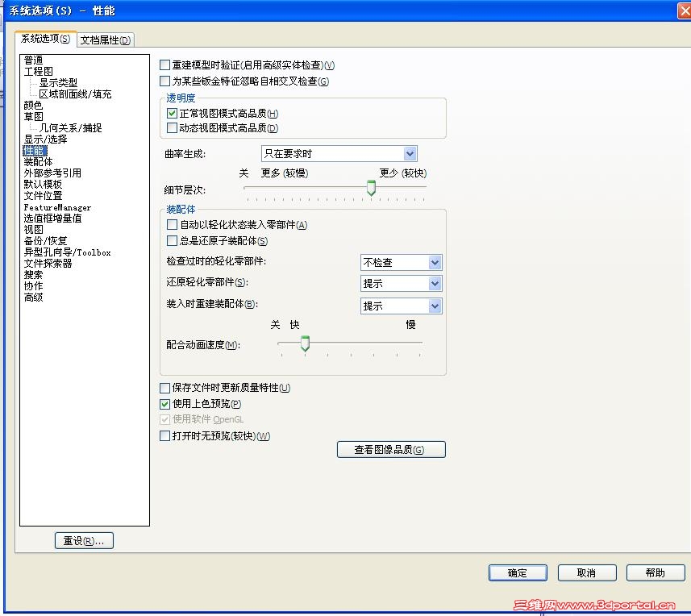Select 颜色 in the category list
Screen dimensions: 691x616
click(34, 106)
